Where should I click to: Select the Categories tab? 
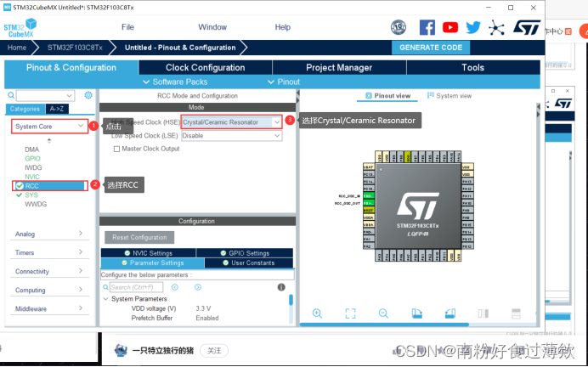25,109
